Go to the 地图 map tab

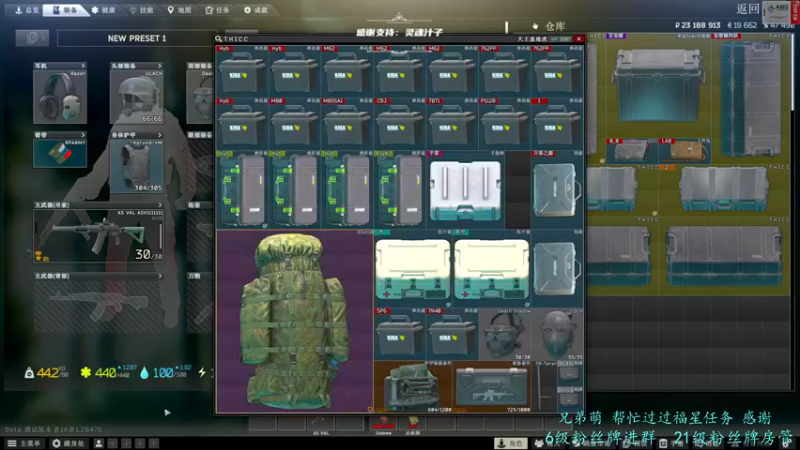coord(180,10)
